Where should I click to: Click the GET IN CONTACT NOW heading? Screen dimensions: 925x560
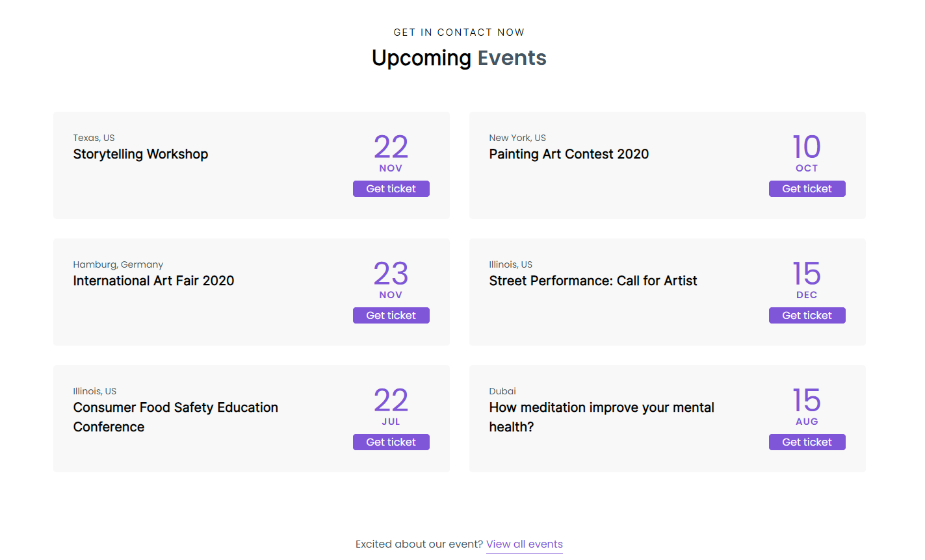click(x=459, y=32)
